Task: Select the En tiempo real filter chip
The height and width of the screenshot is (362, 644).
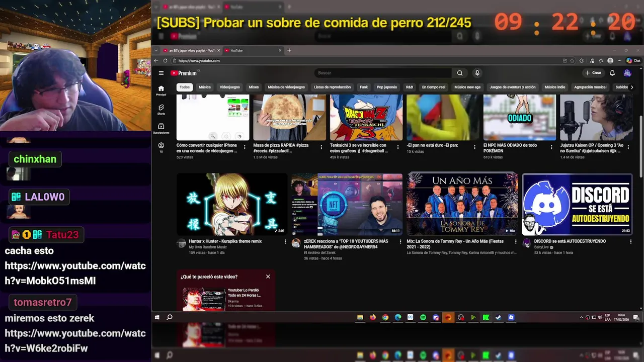Action: (434, 87)
